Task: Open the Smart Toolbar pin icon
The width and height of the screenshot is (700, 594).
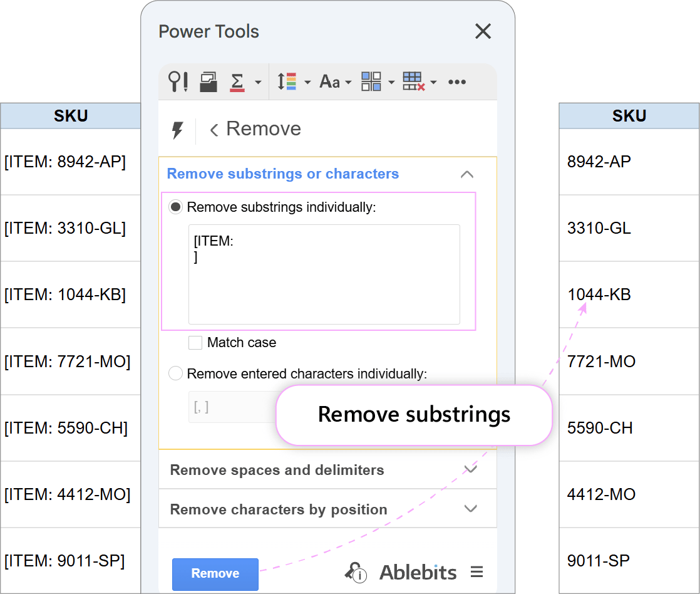Action: pos(178,81)
